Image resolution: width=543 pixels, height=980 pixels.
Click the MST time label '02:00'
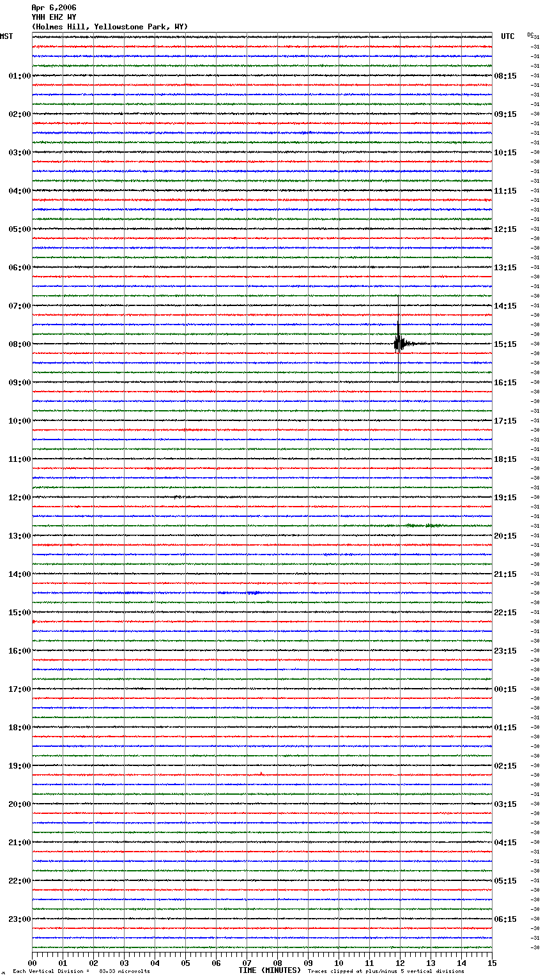[20, 114]
